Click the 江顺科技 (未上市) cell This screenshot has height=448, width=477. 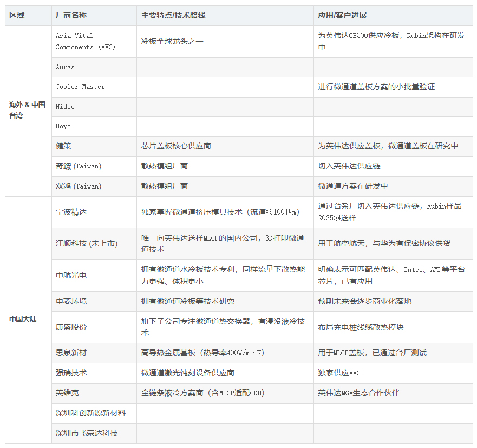click(x=87, y=244)
